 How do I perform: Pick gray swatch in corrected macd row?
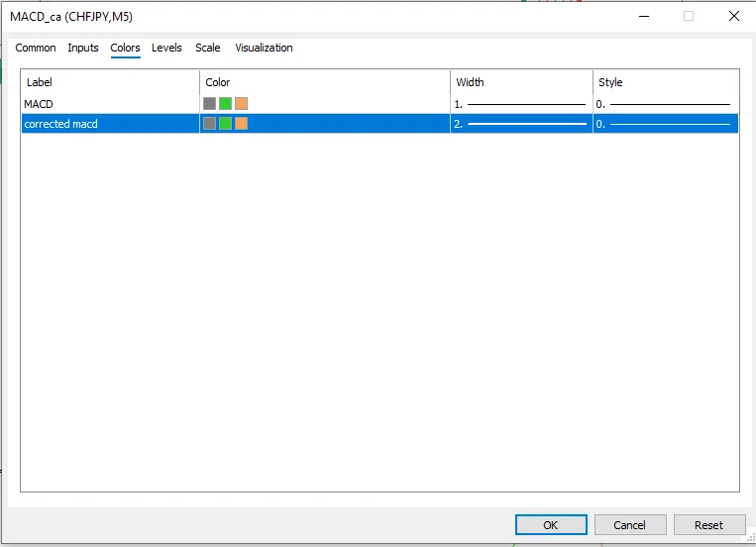(209, 124)
